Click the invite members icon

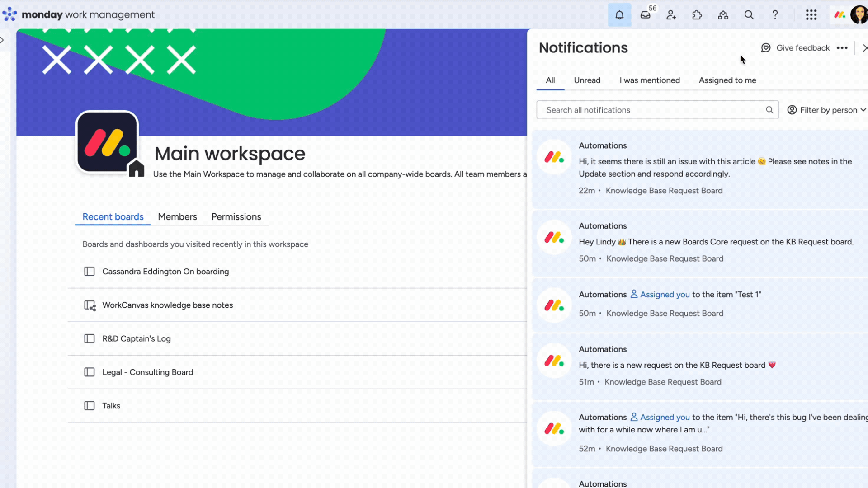(671, 14)
